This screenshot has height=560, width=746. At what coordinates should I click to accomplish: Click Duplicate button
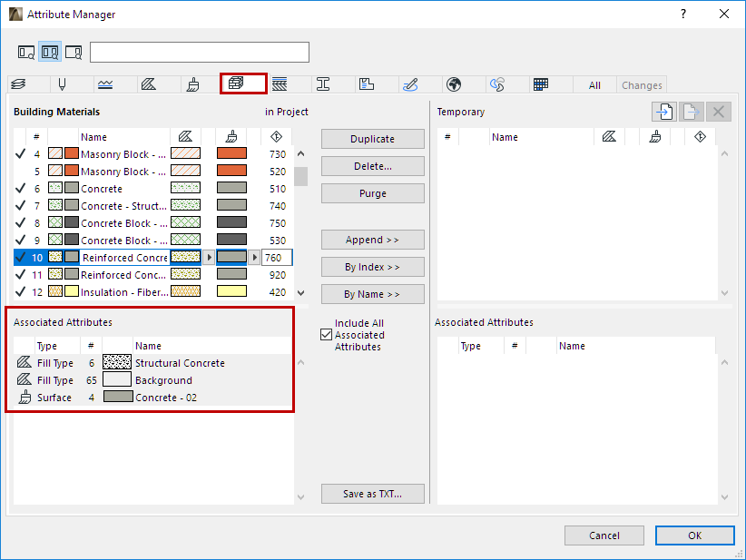tap(372, 139)
